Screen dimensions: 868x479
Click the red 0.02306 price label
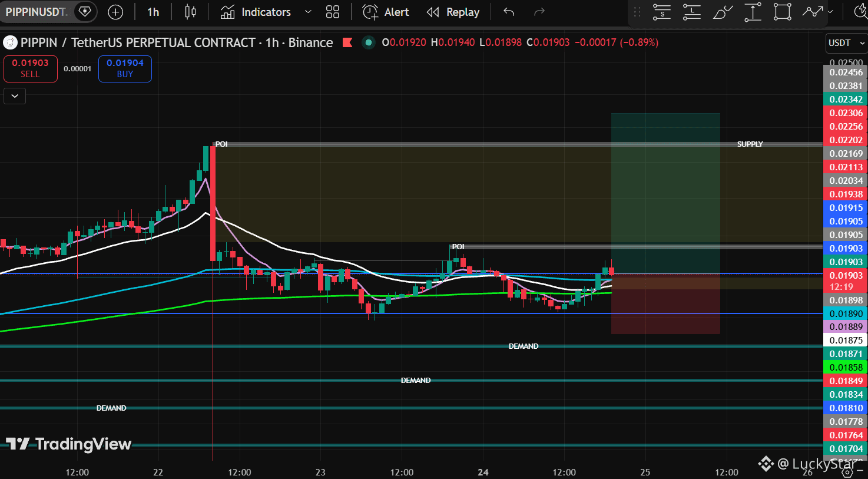[846, 113]
